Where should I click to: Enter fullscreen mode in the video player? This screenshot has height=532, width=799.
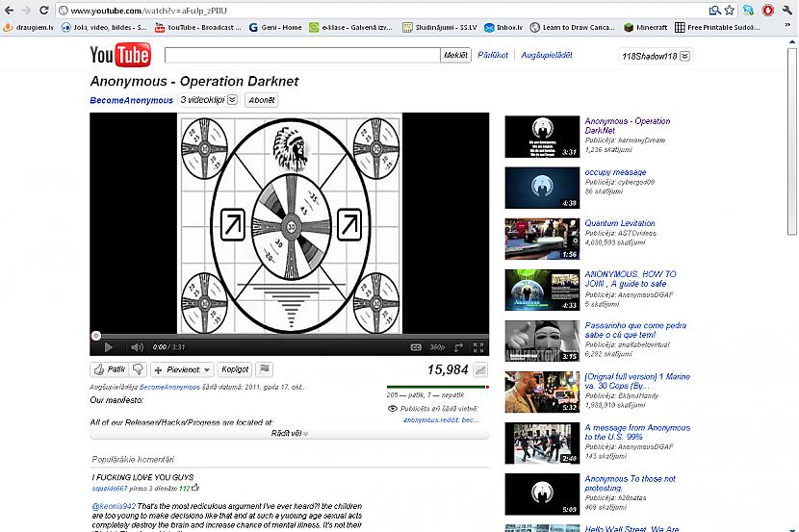(478, 347)
